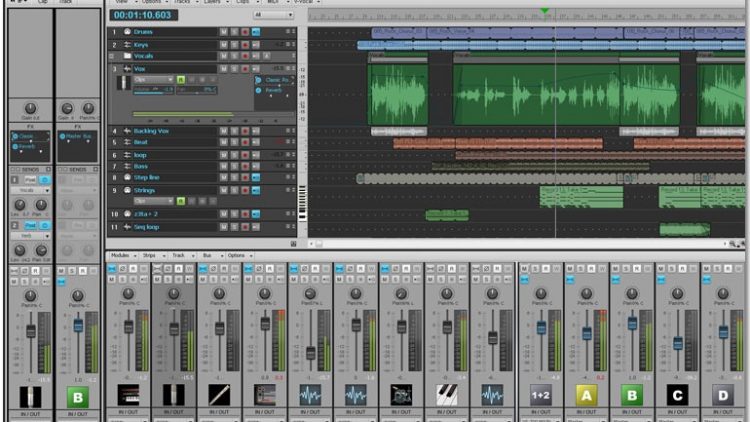Click the Seq loop track name
The image size is (750, 422).
[x=146, y=227]
